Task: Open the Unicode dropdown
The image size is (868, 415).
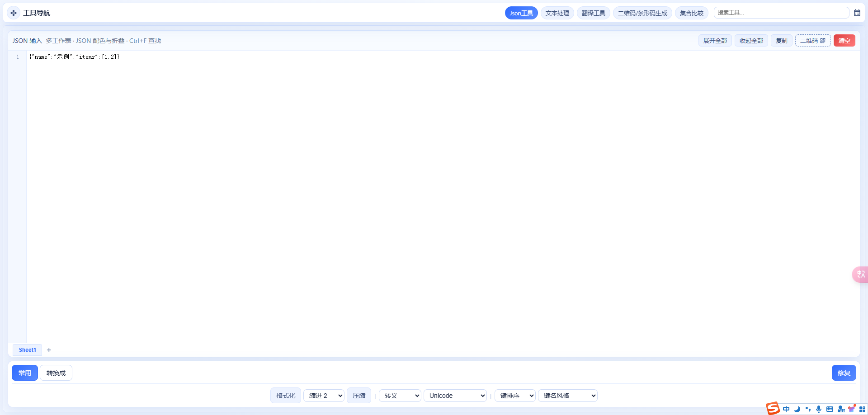Action: point(455,396)
